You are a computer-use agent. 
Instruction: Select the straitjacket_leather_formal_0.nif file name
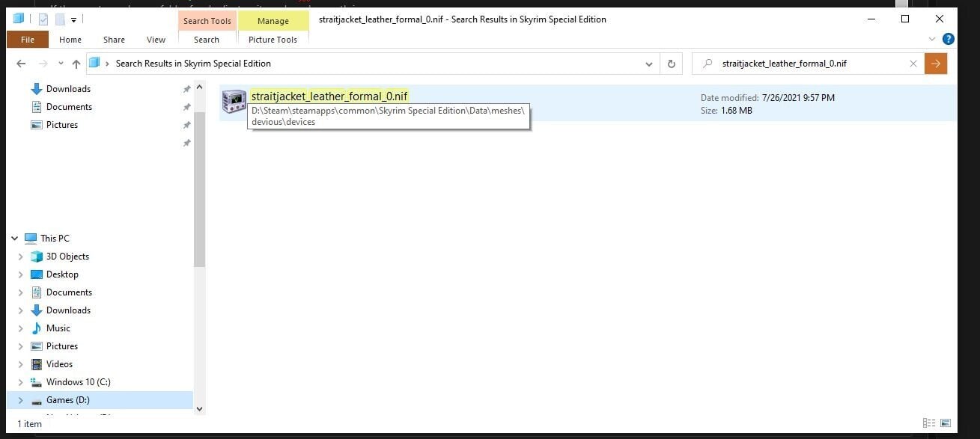(x=329, y=96)
